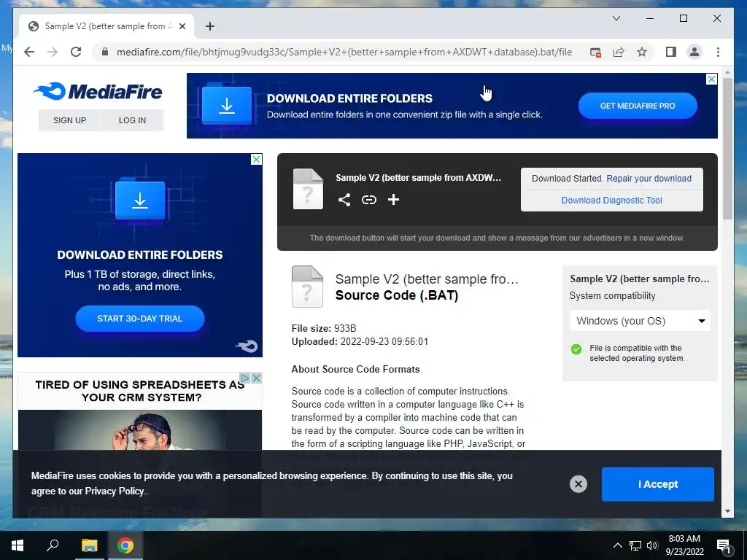
Task: Click Download Diagnostic Tool link
Action: pyautogui.click(x=612, y=201)
